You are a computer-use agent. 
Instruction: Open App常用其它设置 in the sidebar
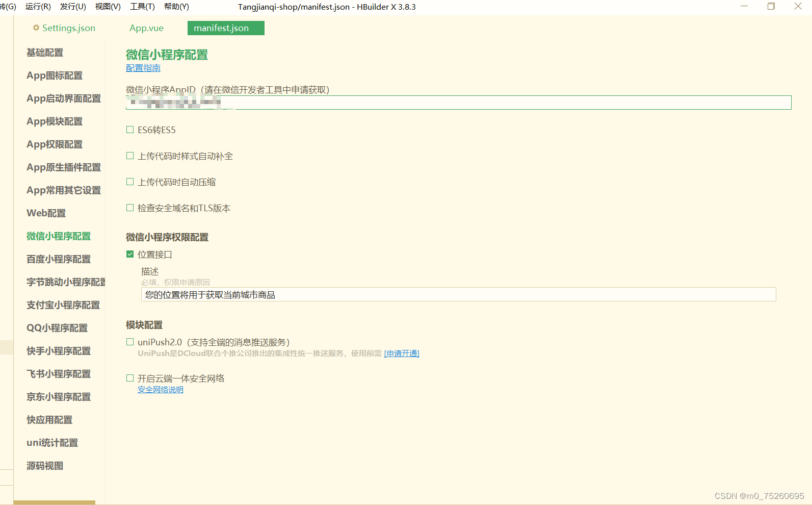pos(64,190)
